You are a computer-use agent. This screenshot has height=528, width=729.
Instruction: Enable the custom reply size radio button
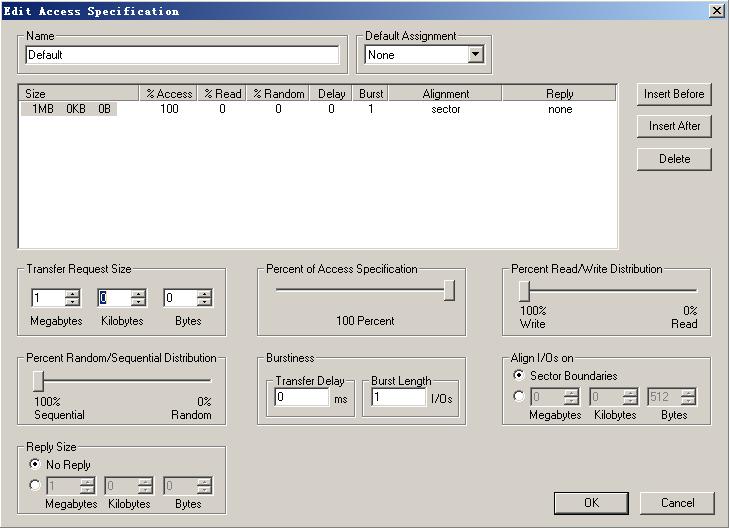coord(36,485)
